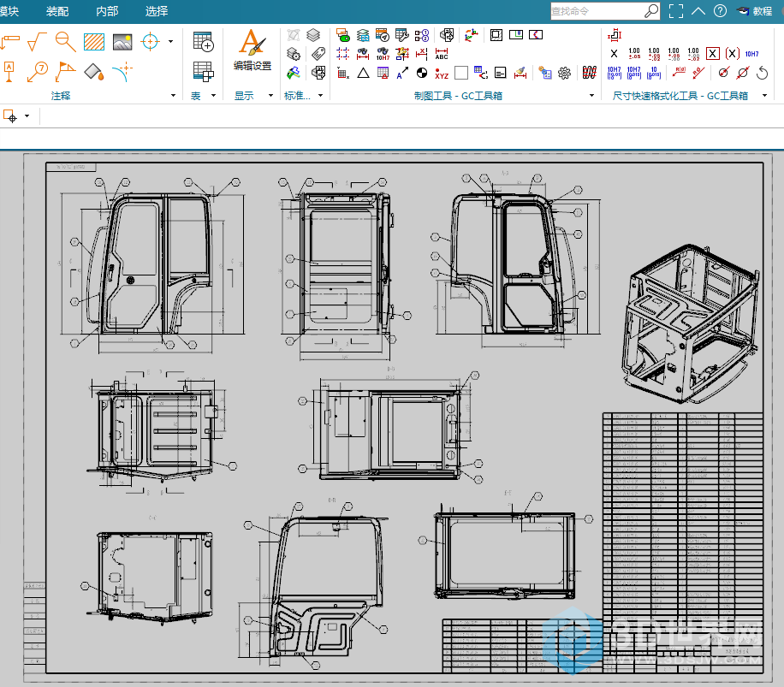
Task: Click the binoculars 10H7 fit search icon
Action: [x=383, y=53]
